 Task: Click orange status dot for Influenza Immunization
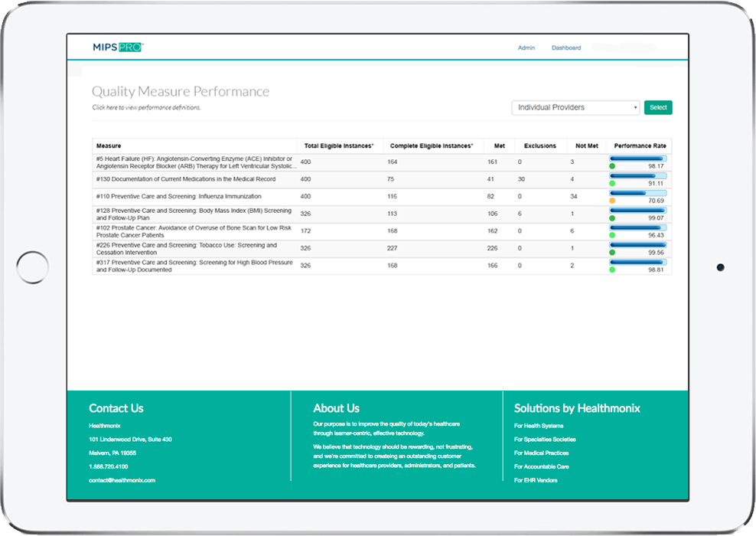point(612,201)
